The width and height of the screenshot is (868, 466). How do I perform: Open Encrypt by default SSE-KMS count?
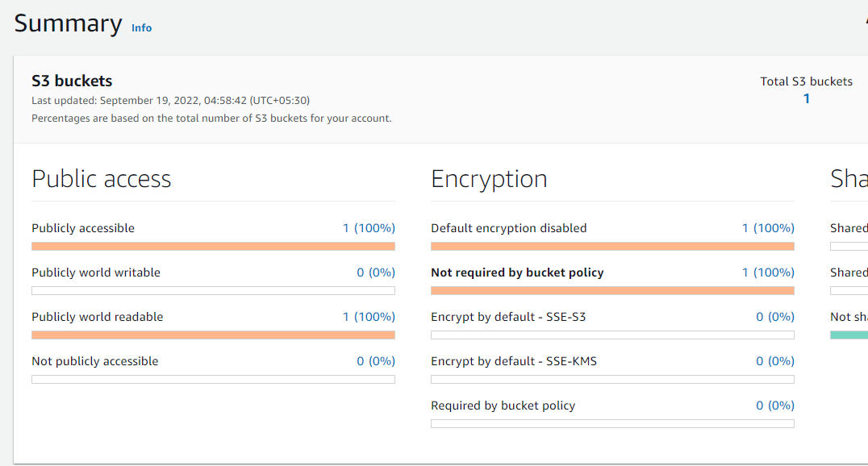click(x=775, y=361)
